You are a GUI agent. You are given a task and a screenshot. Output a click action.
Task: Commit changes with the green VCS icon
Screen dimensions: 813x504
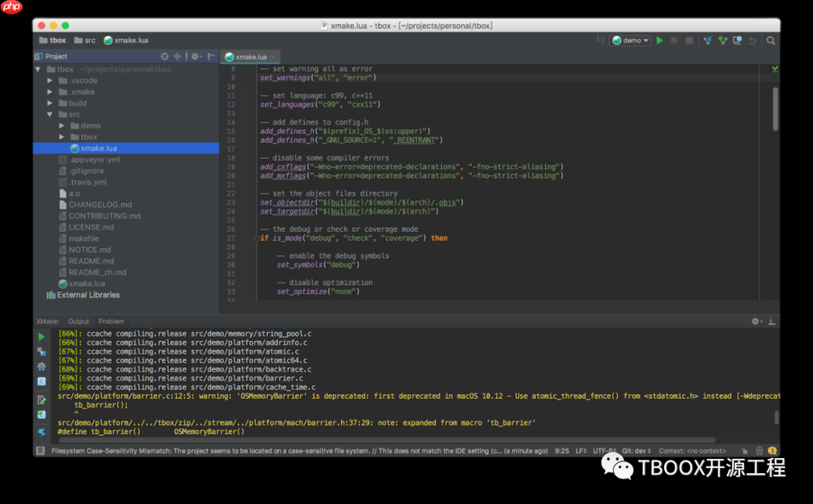pos(722,41)
